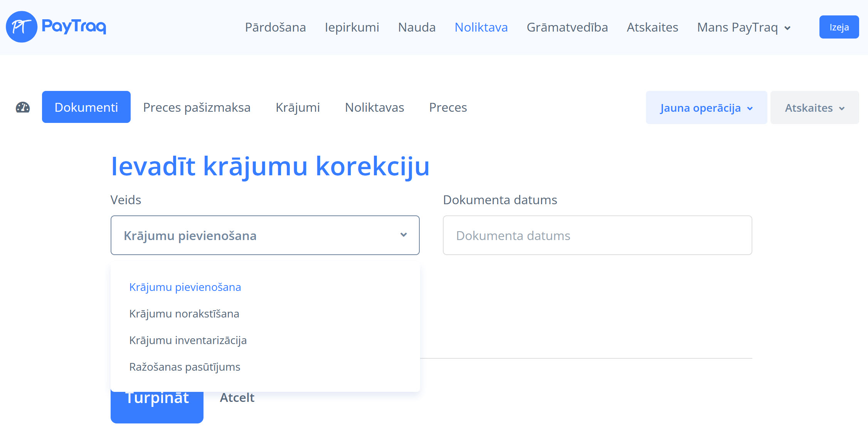Click the PayTraq logo icon

pos(22,27)
